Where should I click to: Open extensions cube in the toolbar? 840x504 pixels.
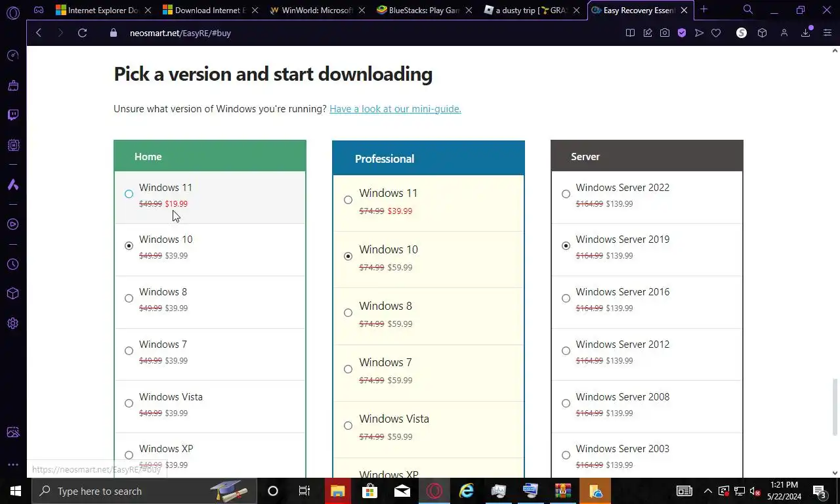762,33
